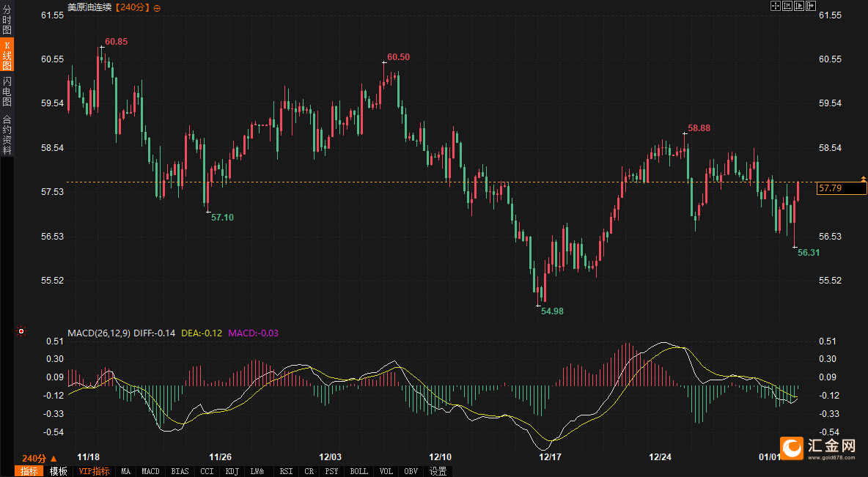This screenshot has width=868, height=477.
Task: Click the chart shift-right axis icon
Action: coord(799,6)
